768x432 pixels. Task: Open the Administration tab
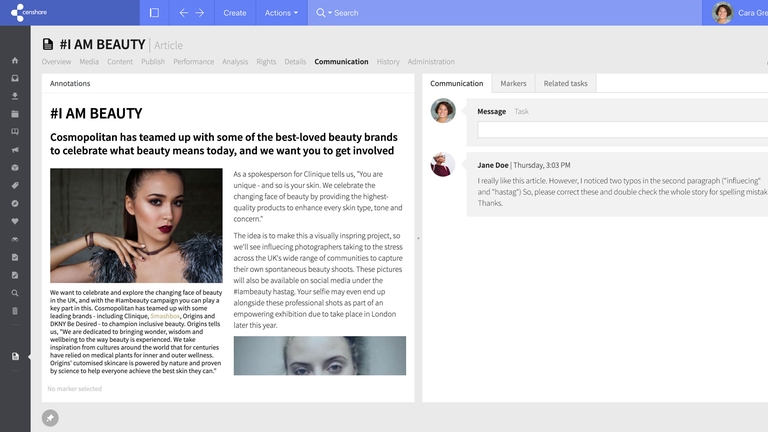[431, 62]
